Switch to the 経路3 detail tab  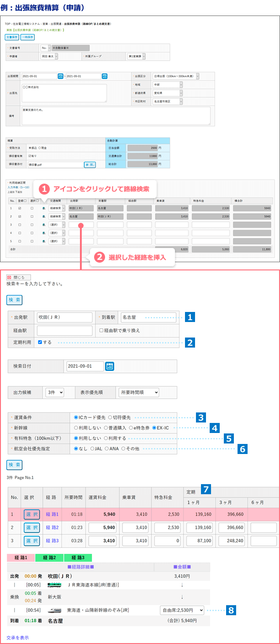point(78,558)
